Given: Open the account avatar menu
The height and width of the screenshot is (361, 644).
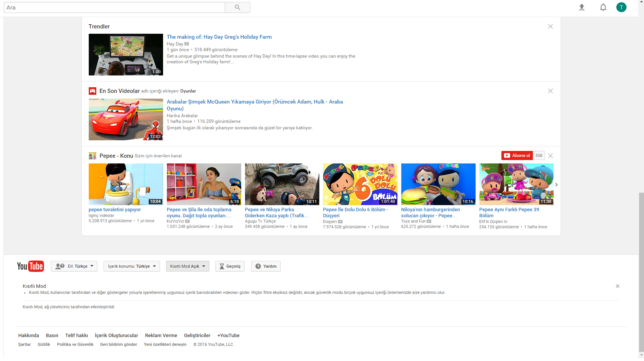Looking at the screenshot, I should [621, 7].
